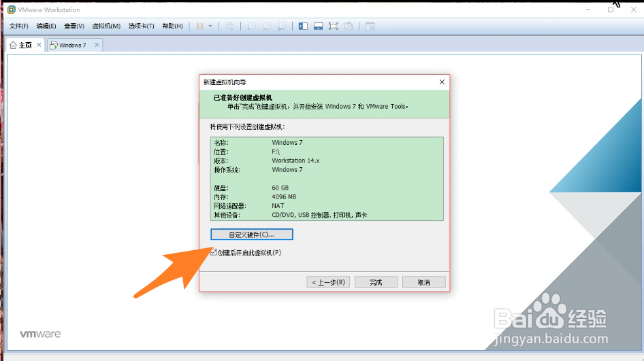
Task: Click the VM icon on Windows 7 tab
Action: pyautogui.click(x=54, y=45)
